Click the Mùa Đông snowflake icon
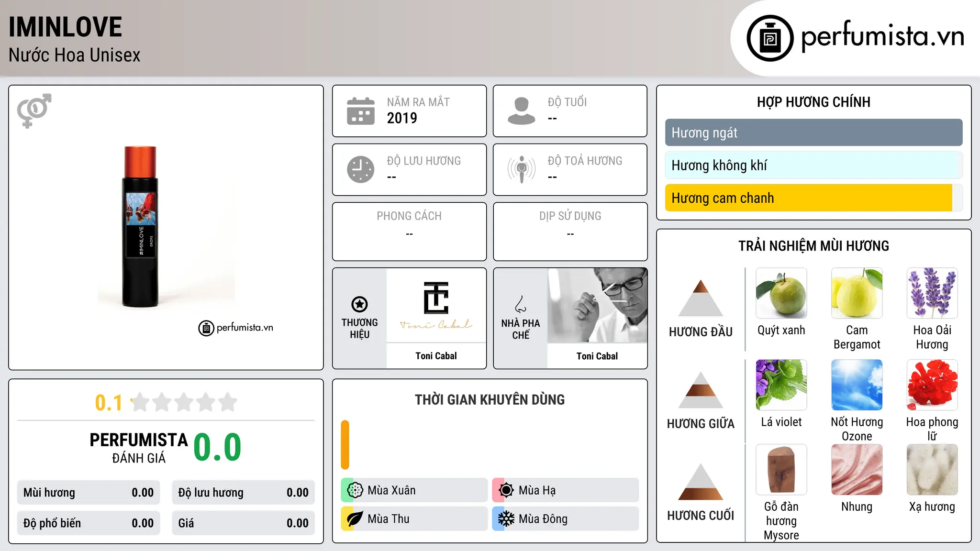Screen dimensions: 980x551 coord(506,519)
